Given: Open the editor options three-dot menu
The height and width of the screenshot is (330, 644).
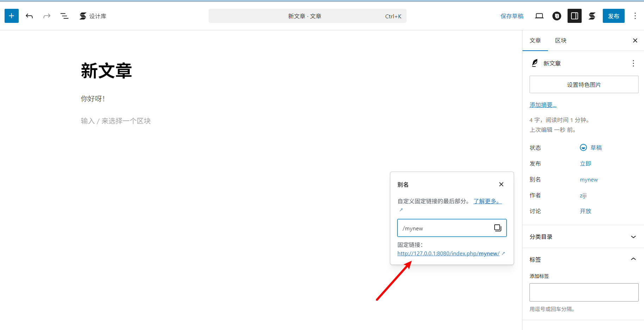Looking at the screenshot, I should [x=635, y=16].
